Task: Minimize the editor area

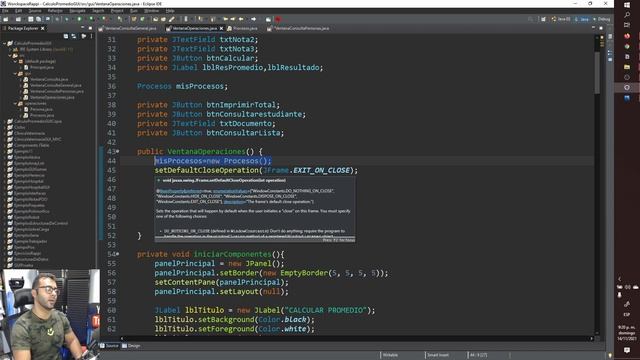Action: point(593,28)
